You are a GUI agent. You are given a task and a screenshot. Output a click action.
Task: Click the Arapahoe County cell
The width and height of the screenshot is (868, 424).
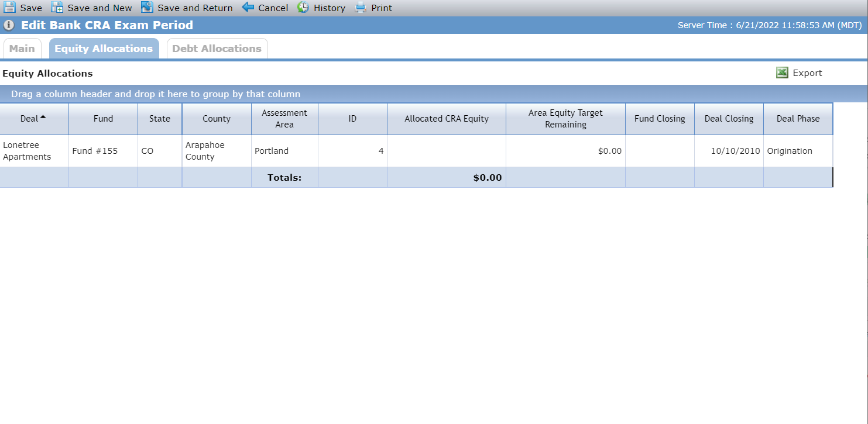[217, 151]
